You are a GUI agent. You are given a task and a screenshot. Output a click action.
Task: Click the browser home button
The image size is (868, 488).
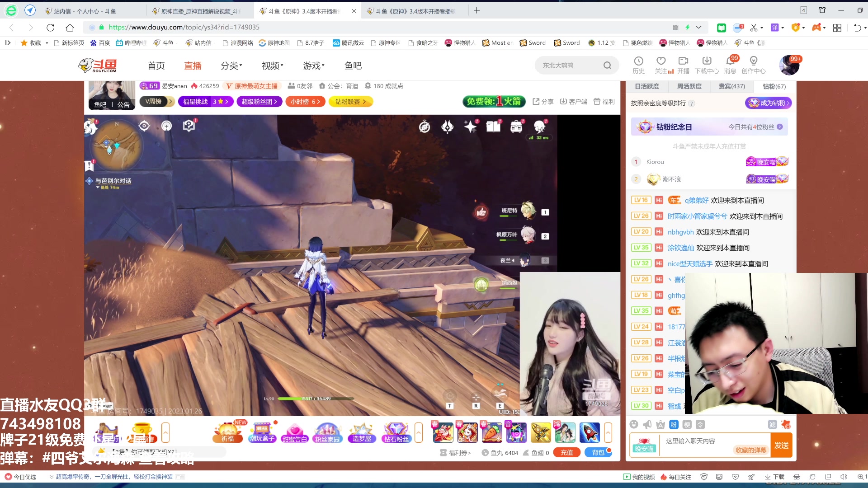pos(70,28)
